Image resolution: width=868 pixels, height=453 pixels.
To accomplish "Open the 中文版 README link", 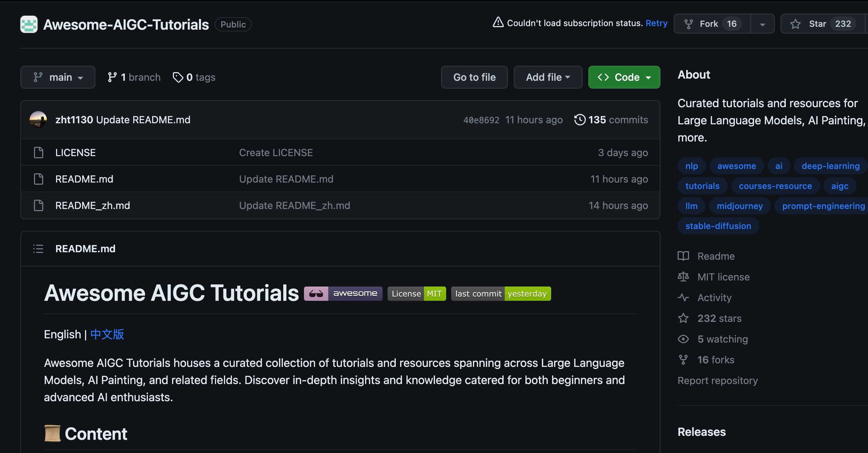I will (x=107, y=334).
